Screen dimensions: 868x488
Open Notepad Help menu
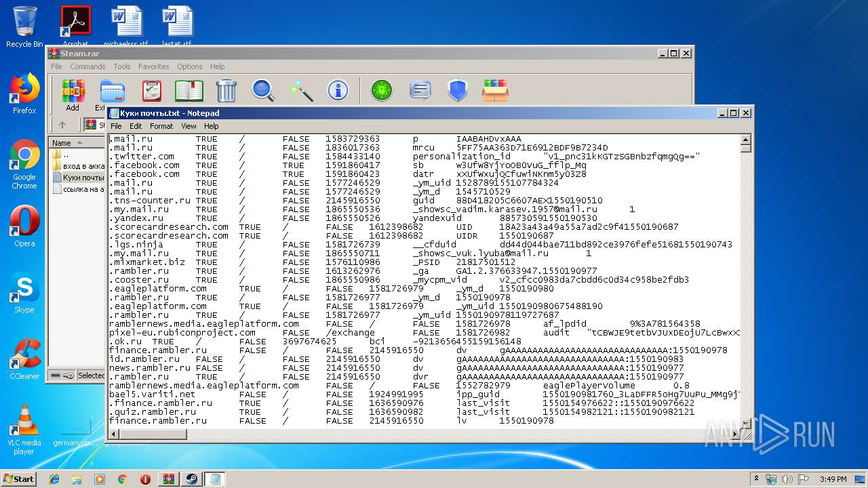(x=212, y=126)
